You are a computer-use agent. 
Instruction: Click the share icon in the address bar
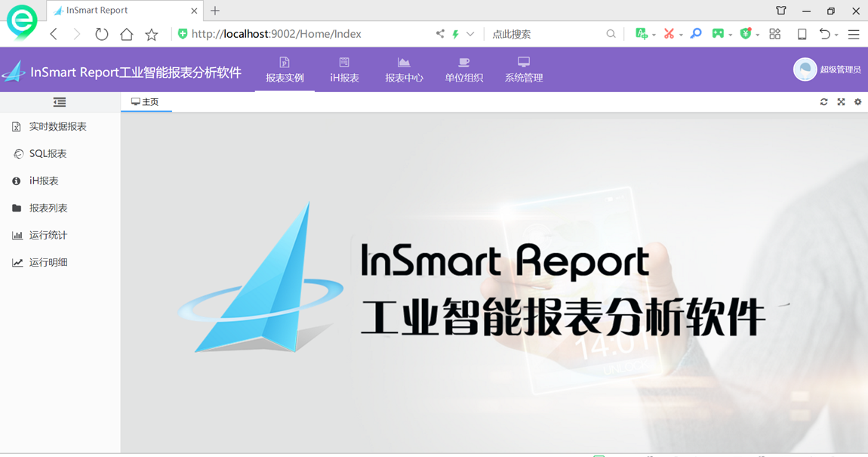[x=440, y=34]
